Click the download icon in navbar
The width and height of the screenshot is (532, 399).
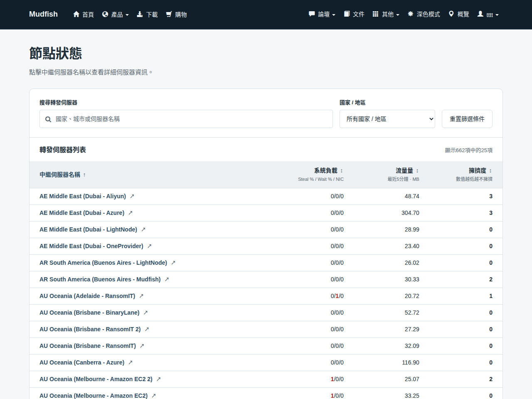tap(140, 14)
